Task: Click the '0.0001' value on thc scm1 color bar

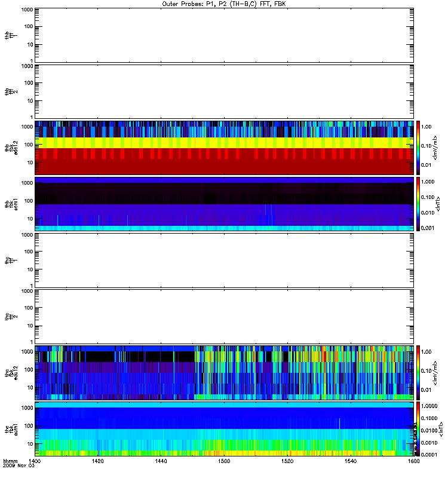Action: click(429, 455)
